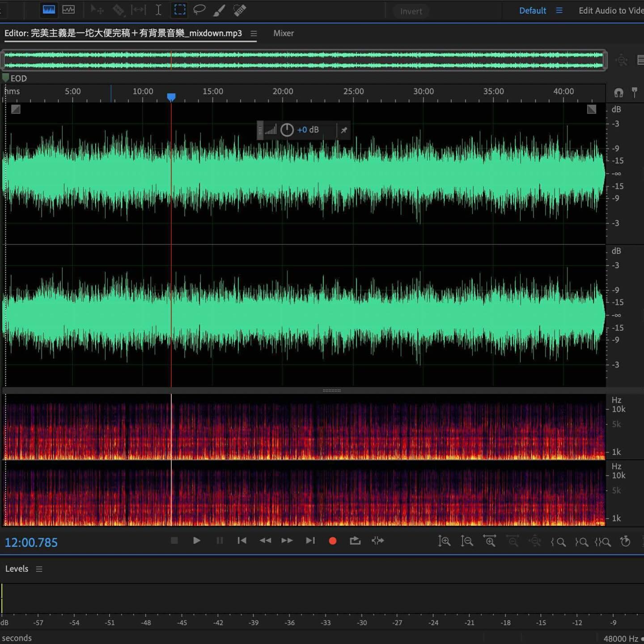Zoom in amplitude icon
The image size is (644, 644).
(444, 541)
